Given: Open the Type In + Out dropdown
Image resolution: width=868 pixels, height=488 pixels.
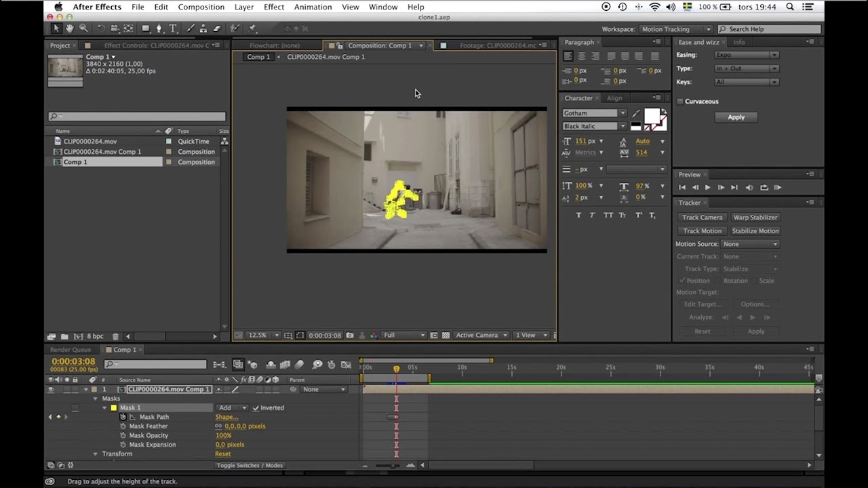Looking at the screenshot, I should tap(747, 68).
